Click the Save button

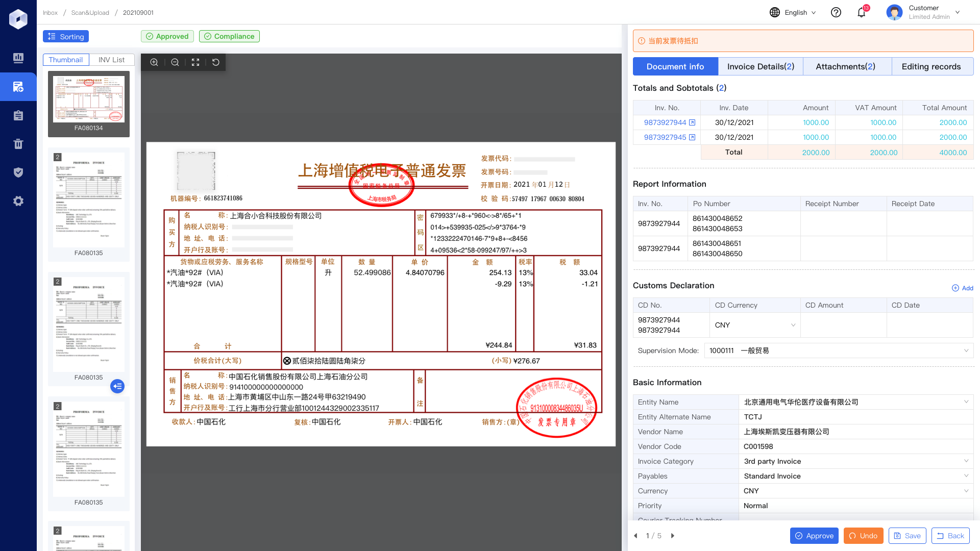907,536
